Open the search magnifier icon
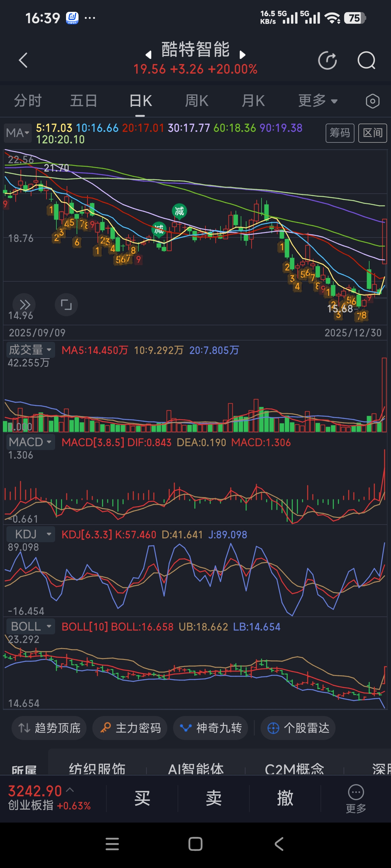 point(366,61)
